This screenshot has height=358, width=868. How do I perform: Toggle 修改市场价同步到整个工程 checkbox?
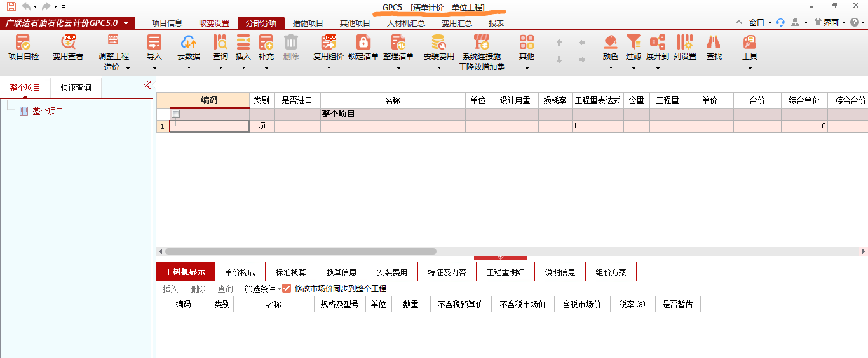[287, 288]
